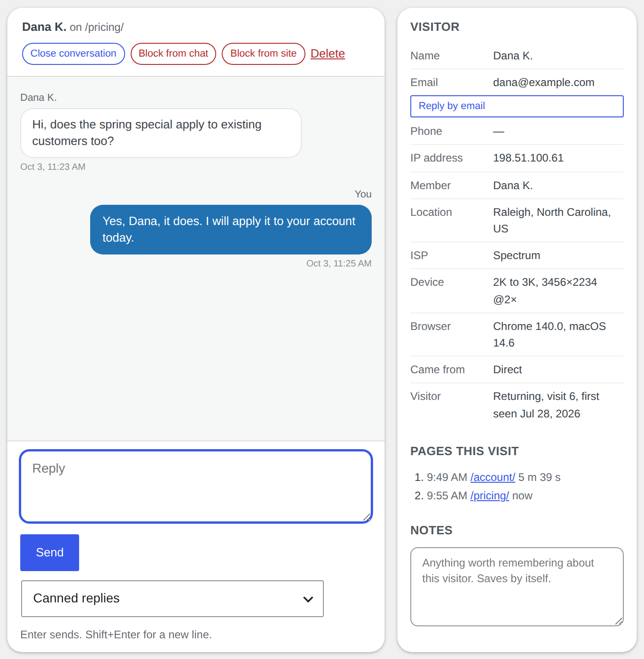Click the ISP value Spectrum
The width and height of the screenshot is (644, 659).
517,255
